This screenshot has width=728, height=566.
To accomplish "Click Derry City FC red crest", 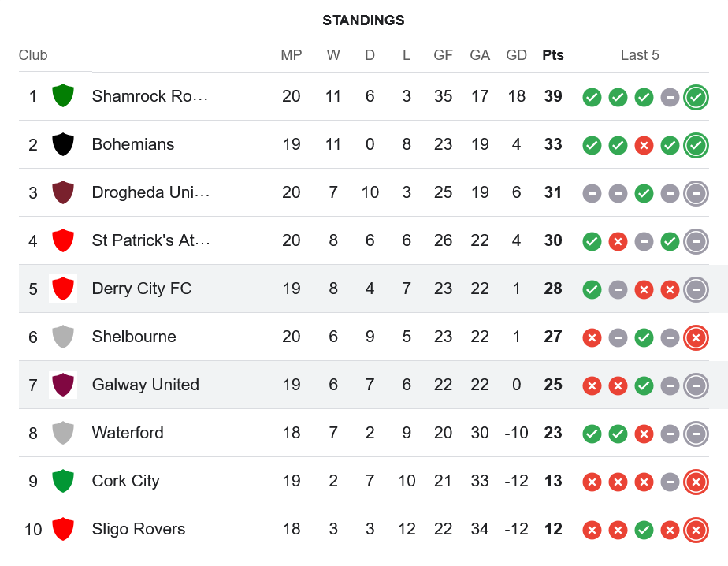I will [63, 289].
